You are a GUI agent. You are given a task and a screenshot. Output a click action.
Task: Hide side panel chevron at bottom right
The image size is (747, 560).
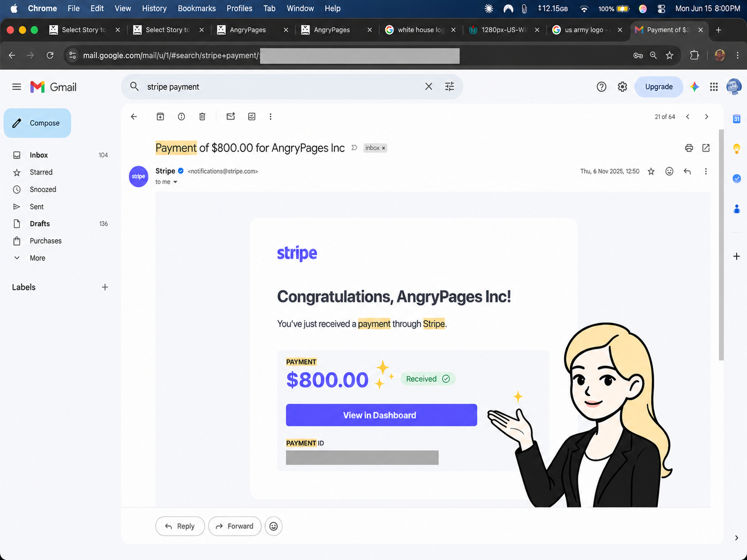pos(736,538)
